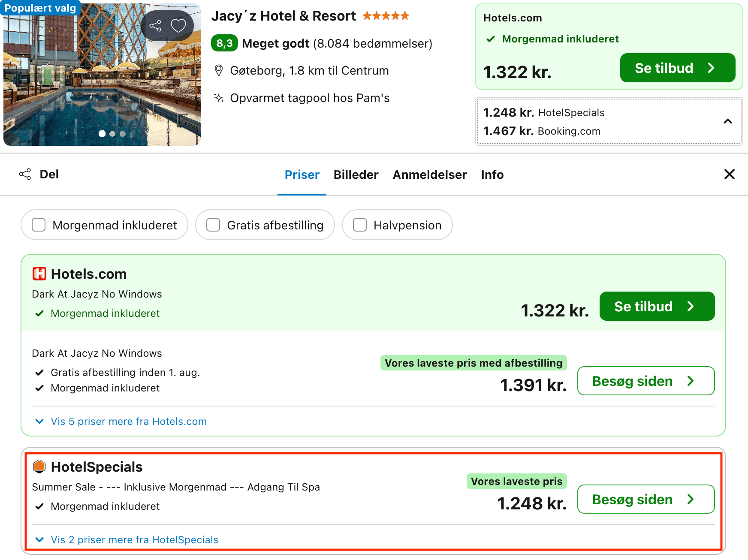Screen dimensions: 748x560
Task: Click the location pin icon by Gøteborg
Action: [219, 70]
